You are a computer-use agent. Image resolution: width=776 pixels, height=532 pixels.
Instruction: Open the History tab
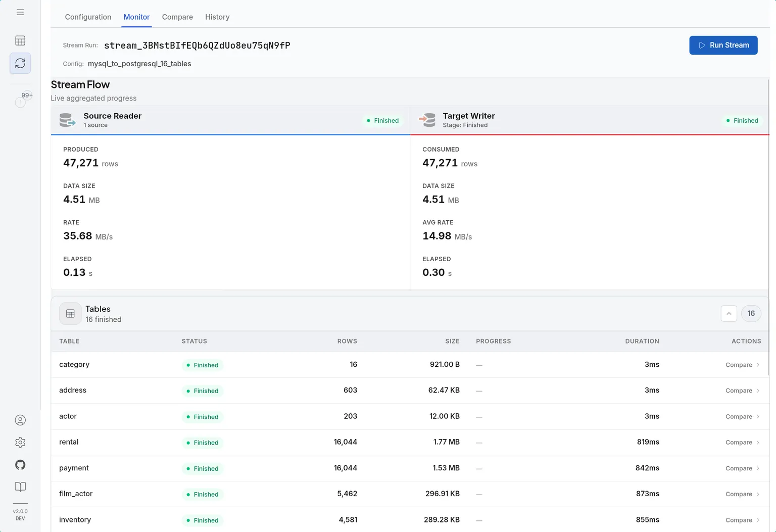click(217, 17)
